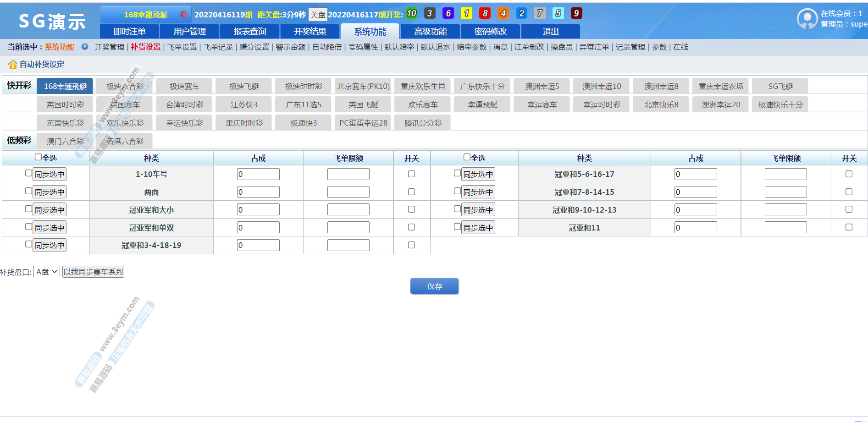Click the blue arrow icon after 系统功能
Image resolution: width=868 pixels, height=422 pixels.
[85, 47]
